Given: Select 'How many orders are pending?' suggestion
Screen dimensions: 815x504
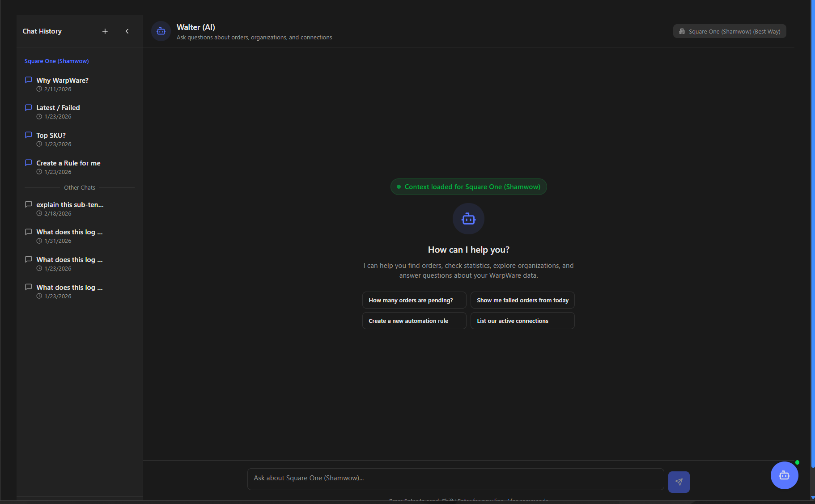Looking at the screenshot, I should click(414, 300).
